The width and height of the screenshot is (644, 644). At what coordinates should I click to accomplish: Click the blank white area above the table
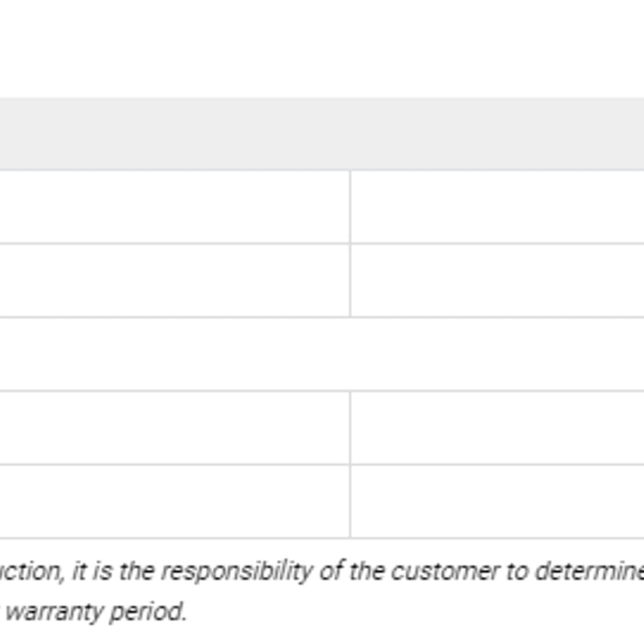pyautogui.click(x=322, y=48)
